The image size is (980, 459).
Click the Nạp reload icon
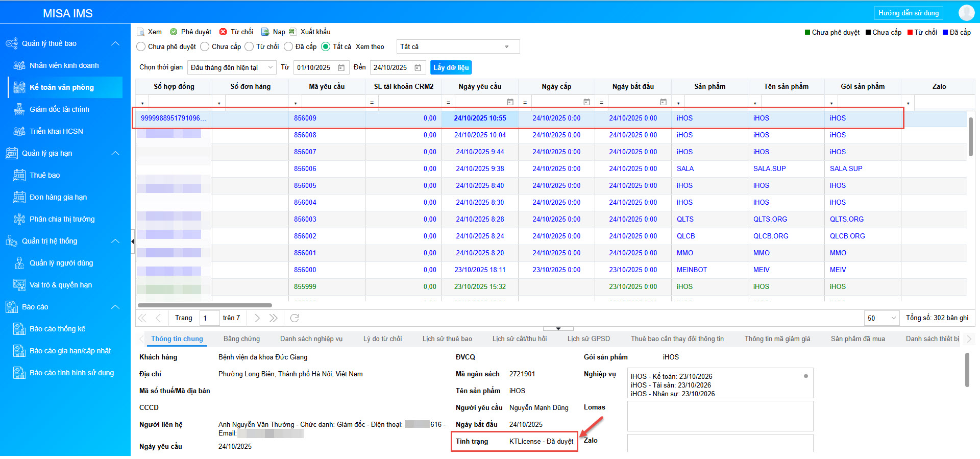[265, 32]
